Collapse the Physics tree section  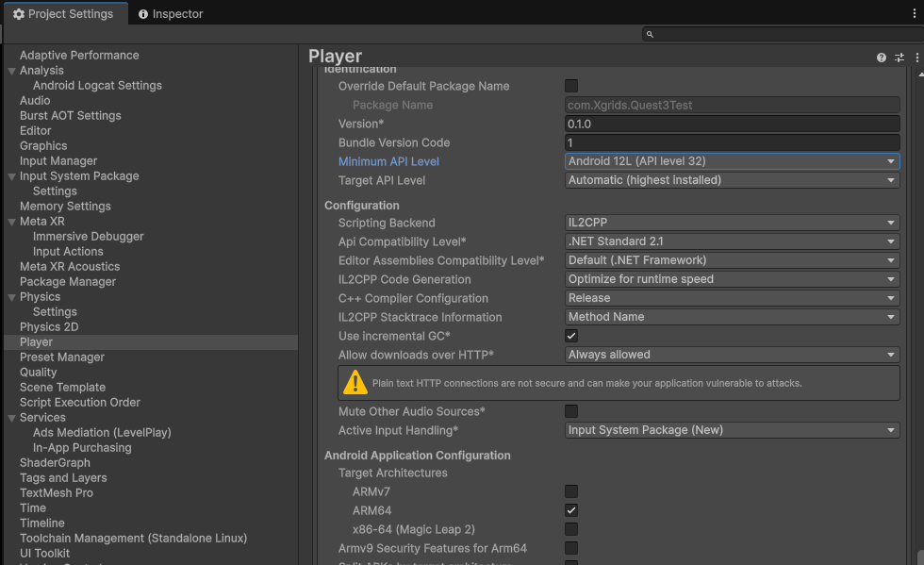click(11, 297)
